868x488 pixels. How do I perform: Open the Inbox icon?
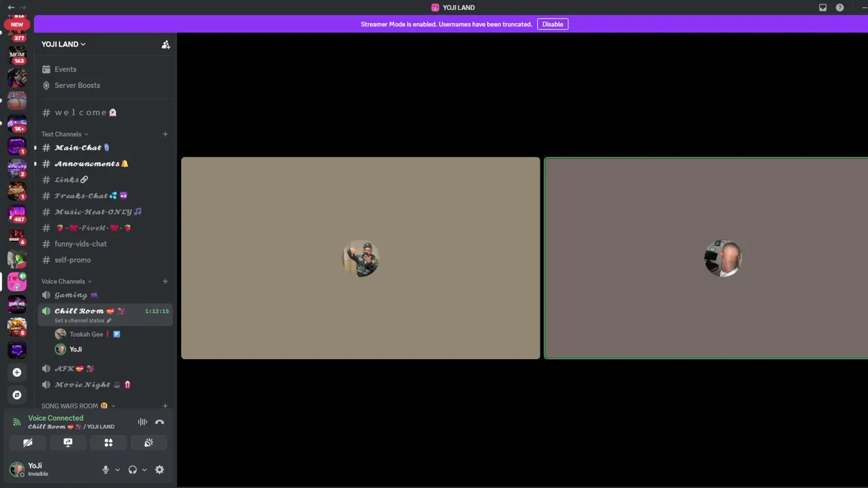coord(823,7)
